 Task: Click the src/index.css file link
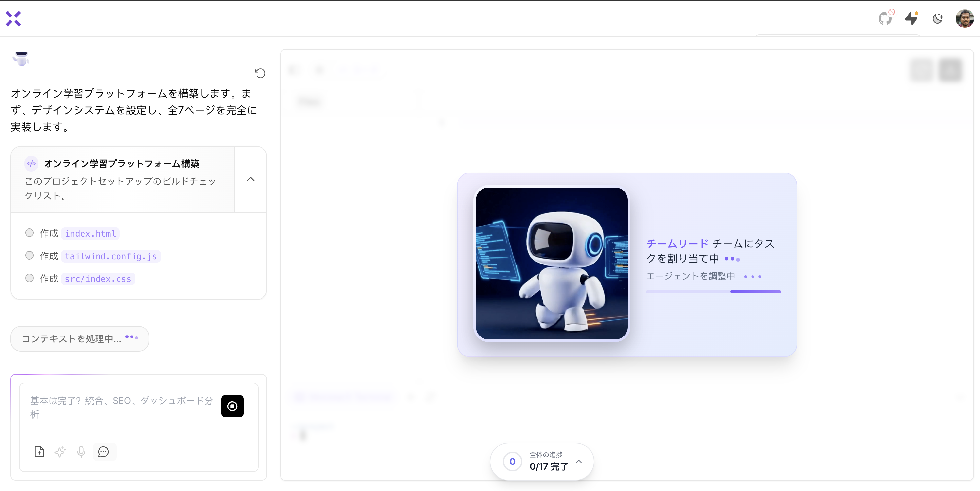[x=98, y=279]
